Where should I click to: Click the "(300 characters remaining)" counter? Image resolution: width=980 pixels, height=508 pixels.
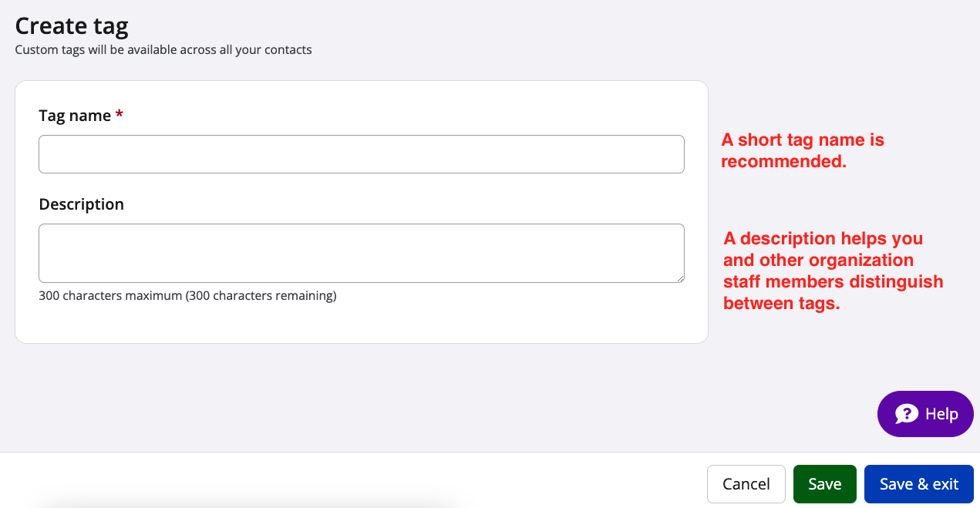261,295
